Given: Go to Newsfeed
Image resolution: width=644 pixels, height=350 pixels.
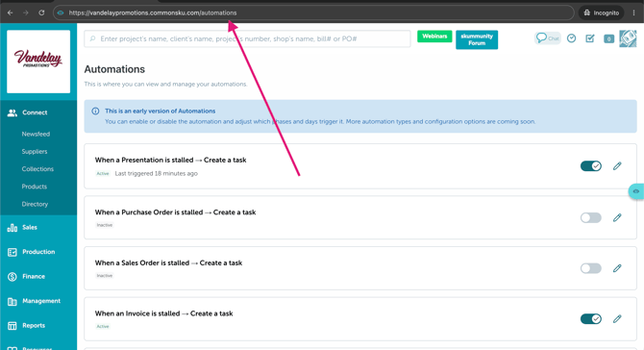Looking at the screenshot, I should pos(36,134).
